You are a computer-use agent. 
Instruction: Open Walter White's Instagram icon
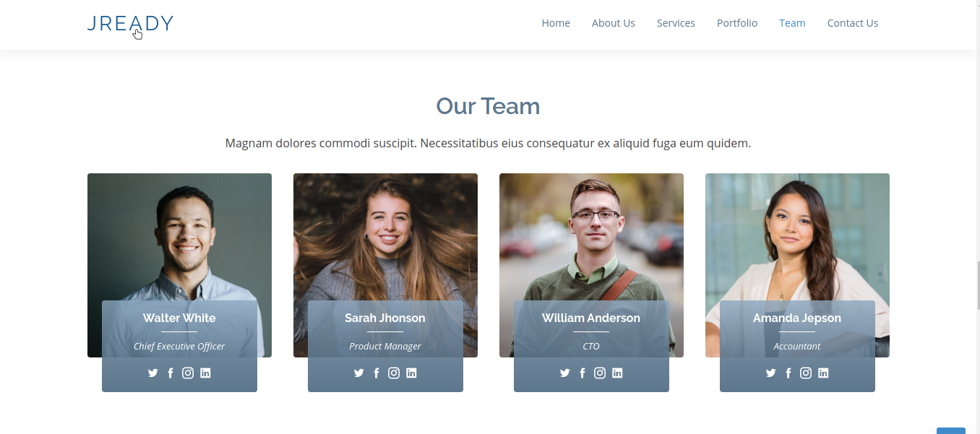(188, 373)
